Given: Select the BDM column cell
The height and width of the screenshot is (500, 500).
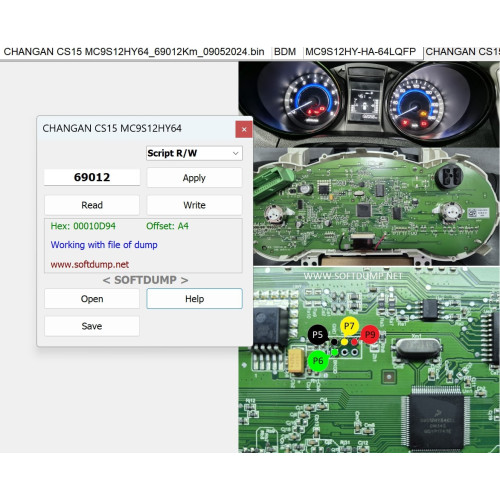Looking at the screenshot, I should coord(285,52).
